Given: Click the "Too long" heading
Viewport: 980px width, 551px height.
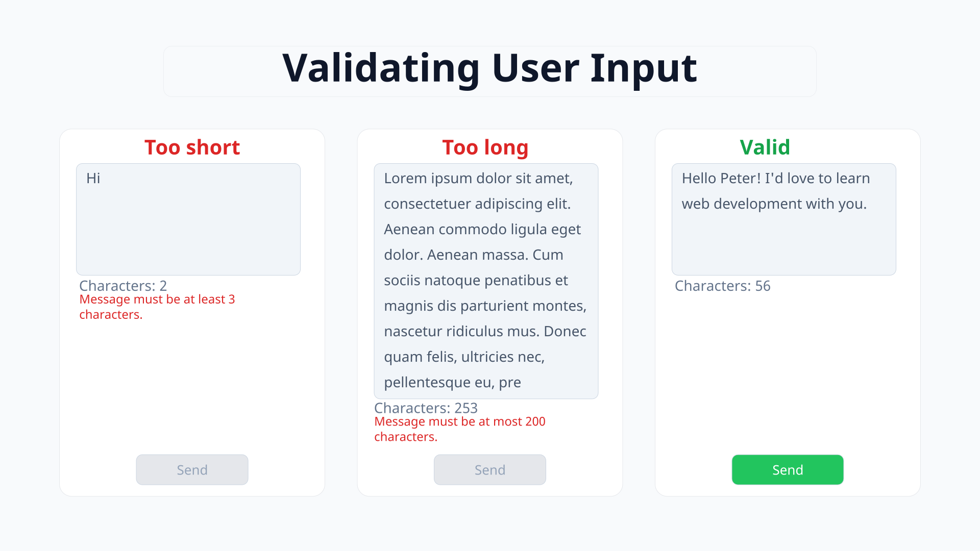Looking at the screenshot, I should [x=485, y=147].
